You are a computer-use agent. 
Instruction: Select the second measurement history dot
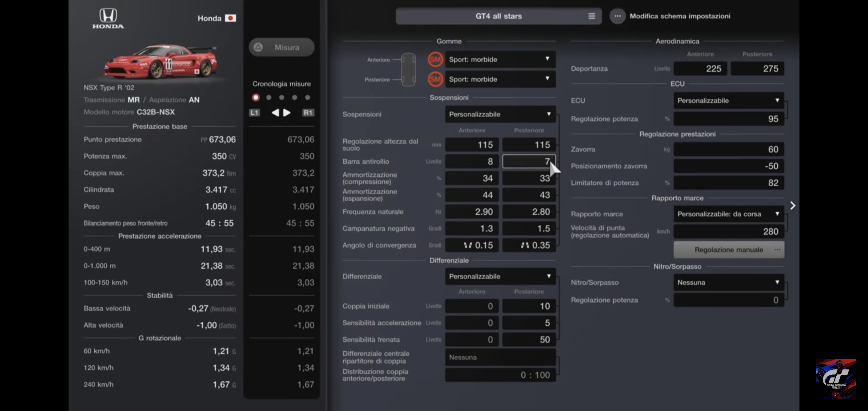tap(269, 98)
